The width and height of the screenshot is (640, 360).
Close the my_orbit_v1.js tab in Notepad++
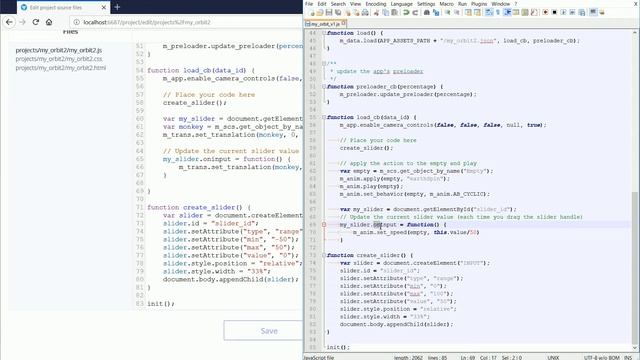click(x=344, y=24)
